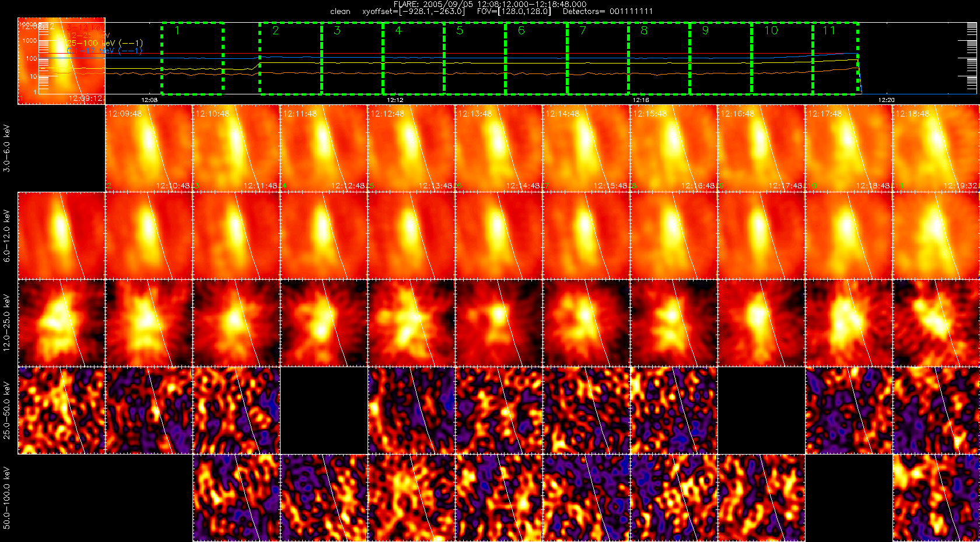Select interval box 3 in the light curve
The width and height of the screenshot is (980, 542).
pos(352,58)
